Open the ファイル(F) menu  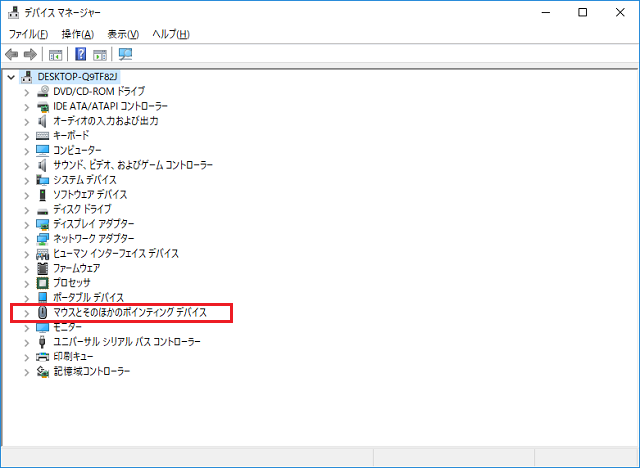(28, 34)
